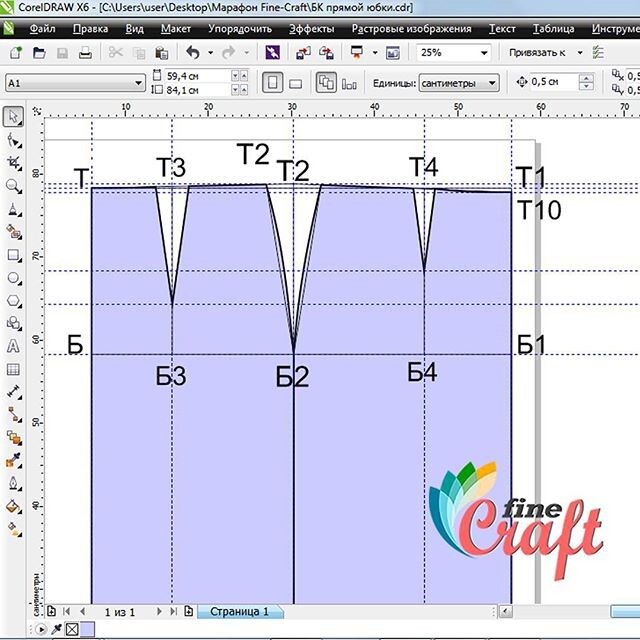Switch page to landscape orientation
Screen dimensions: 640x640
click(x=297, y=83)
